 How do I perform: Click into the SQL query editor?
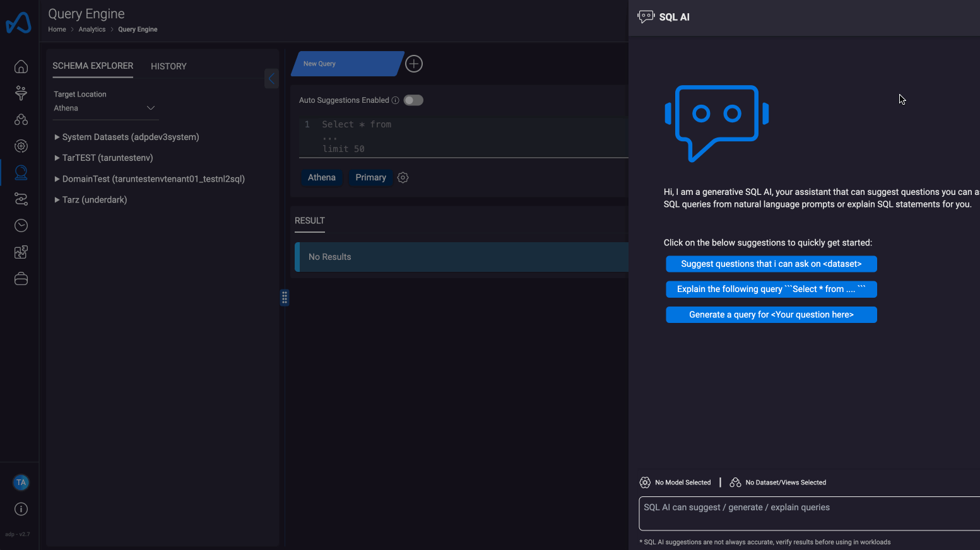[464, 137]
